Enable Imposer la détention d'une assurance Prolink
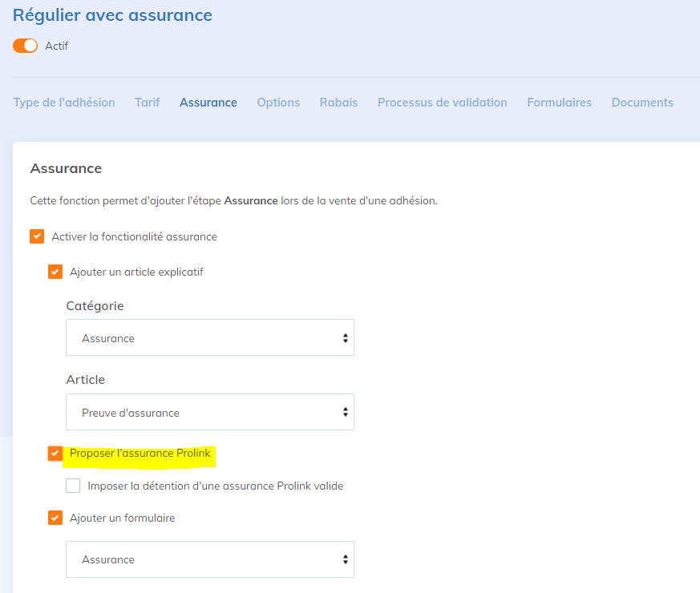Screen dimensions: 700x593 [x=73, y=486]
